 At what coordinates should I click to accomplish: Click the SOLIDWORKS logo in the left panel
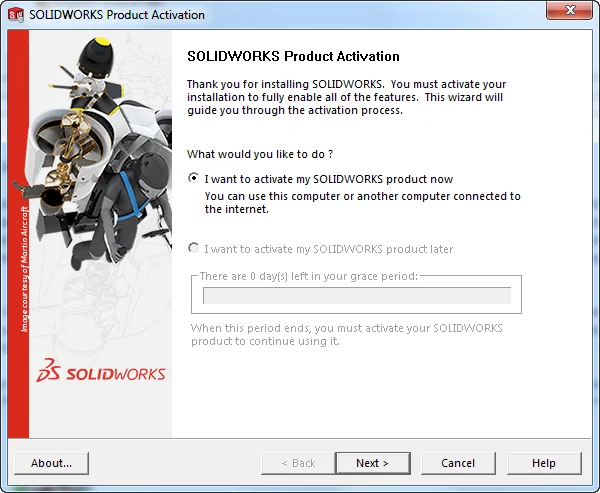click(101, 371)
